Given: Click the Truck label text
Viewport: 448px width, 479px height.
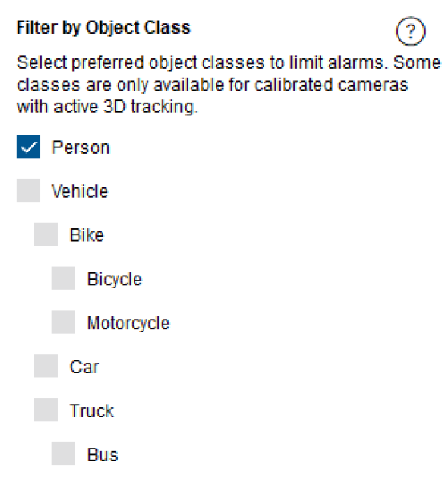Looking at the screenshot, I should (x=91, y=411).
